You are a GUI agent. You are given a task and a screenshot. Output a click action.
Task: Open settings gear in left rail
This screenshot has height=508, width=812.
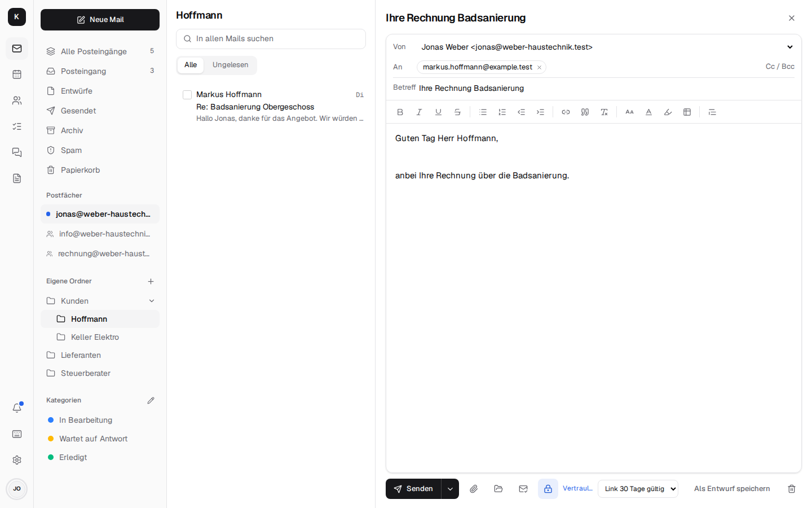17,460
